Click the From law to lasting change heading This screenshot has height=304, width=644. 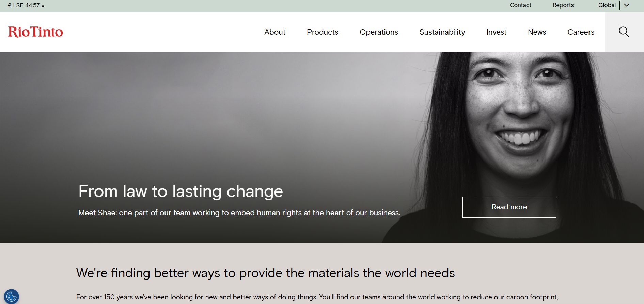pos(180,191)
